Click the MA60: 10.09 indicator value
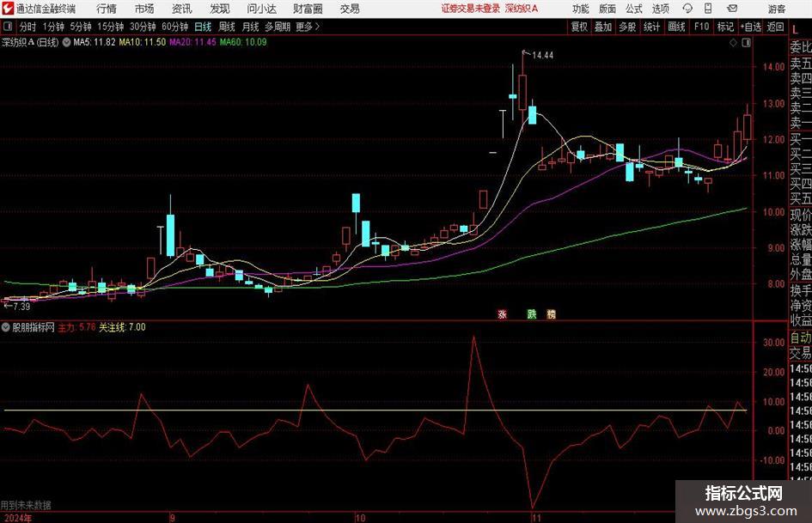812x523 pixels. pyautogui.click(x=243, y=42)
